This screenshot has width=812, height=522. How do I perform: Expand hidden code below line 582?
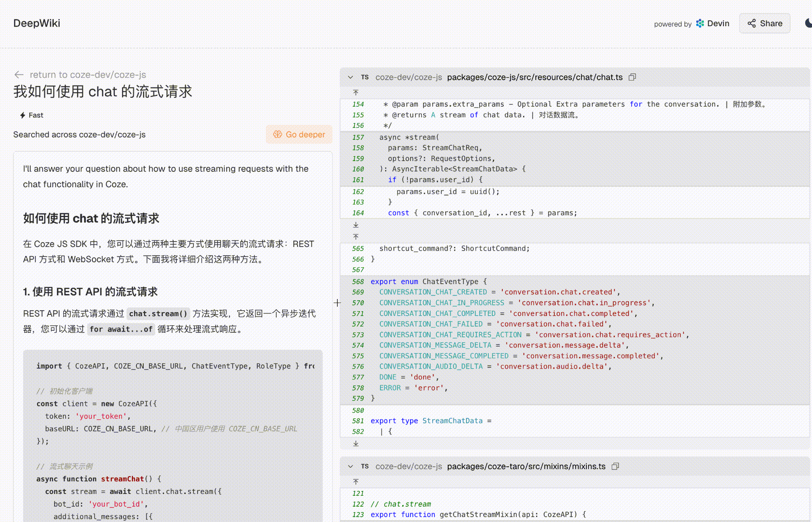(356, 444)
